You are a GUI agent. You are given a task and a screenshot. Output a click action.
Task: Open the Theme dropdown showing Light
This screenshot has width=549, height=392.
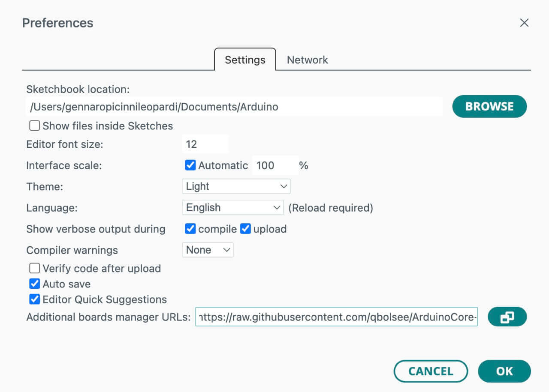pos(236,186)
